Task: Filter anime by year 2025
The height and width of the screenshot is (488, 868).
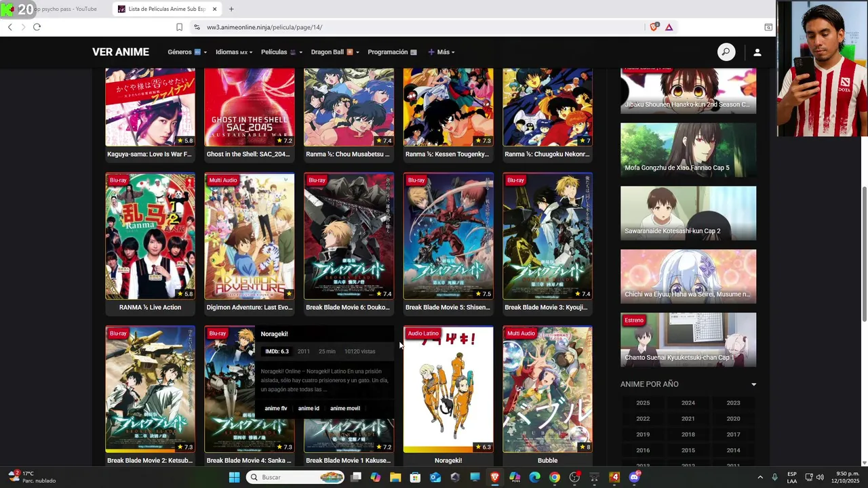Action: pos(643,403)
